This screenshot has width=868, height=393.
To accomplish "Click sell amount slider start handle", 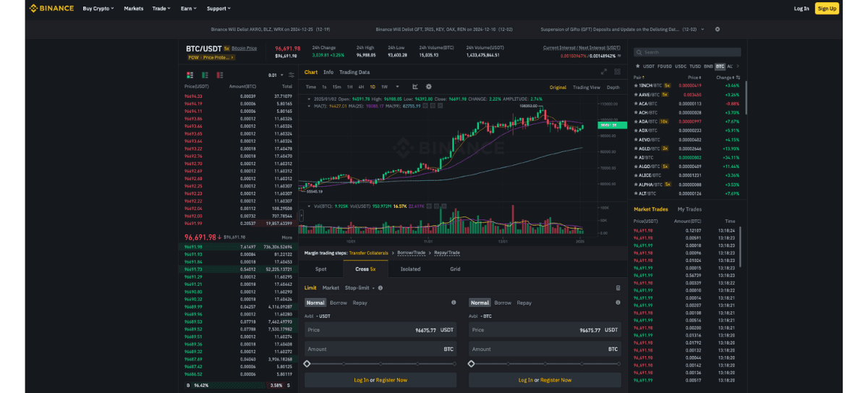I will click(472, 363).
